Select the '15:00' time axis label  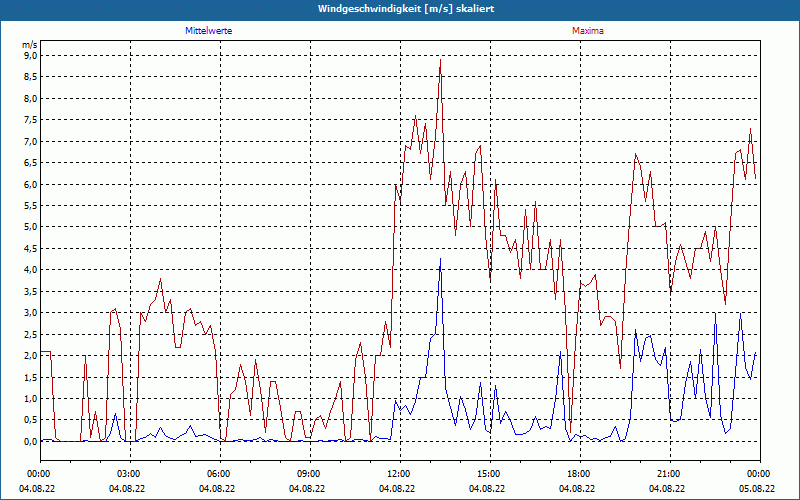(487, 474)
